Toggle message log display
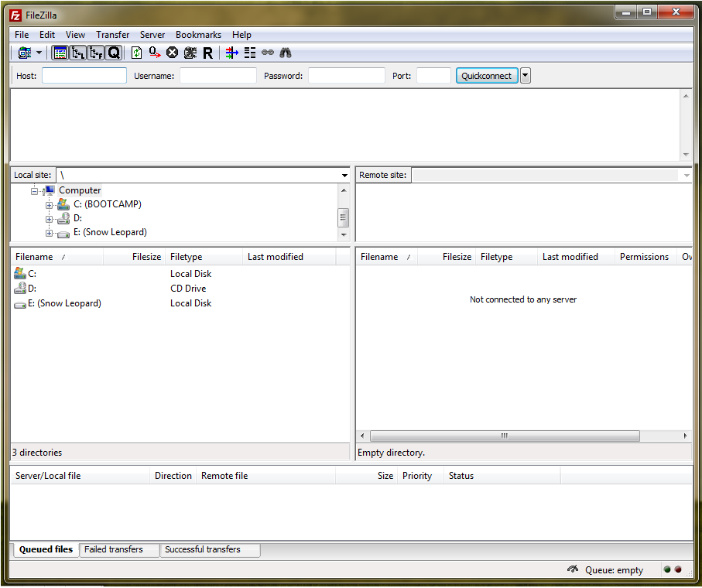 point(60,53)
